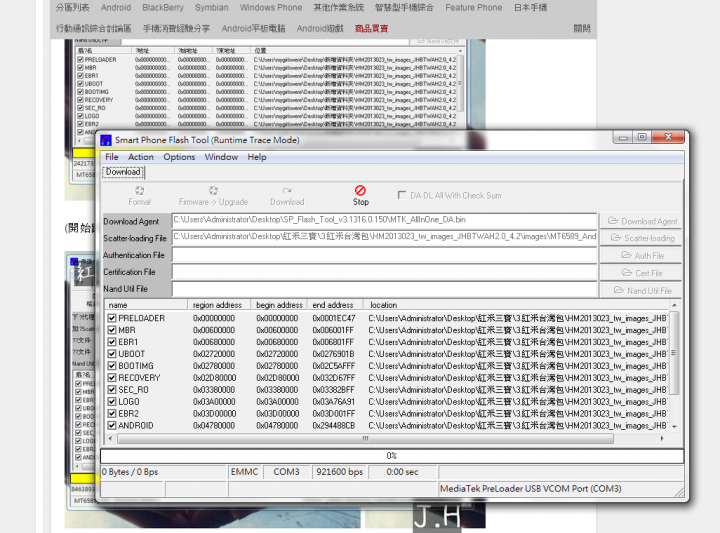
Task: Open the Download Agent folder button
Action: [x=641, y=221]
